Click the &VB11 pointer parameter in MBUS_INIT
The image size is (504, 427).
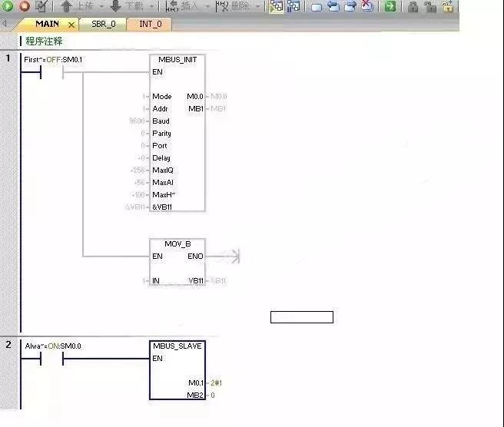click(x=162, y=207)
